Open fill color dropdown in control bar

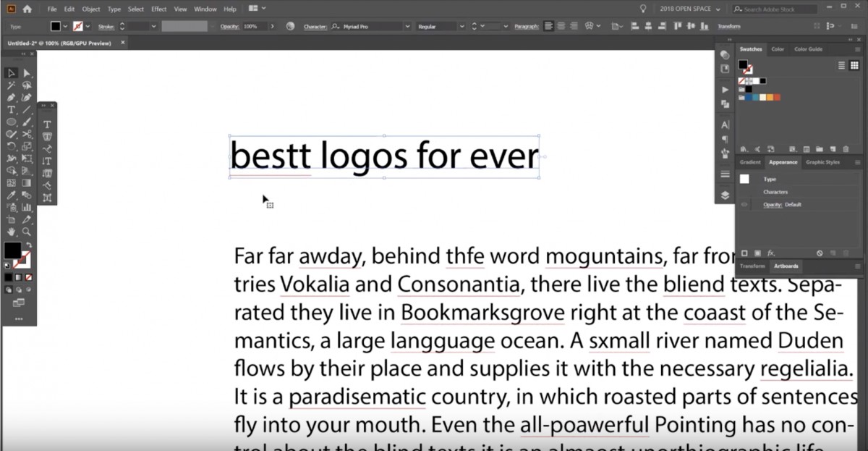(x=65, y=26)
